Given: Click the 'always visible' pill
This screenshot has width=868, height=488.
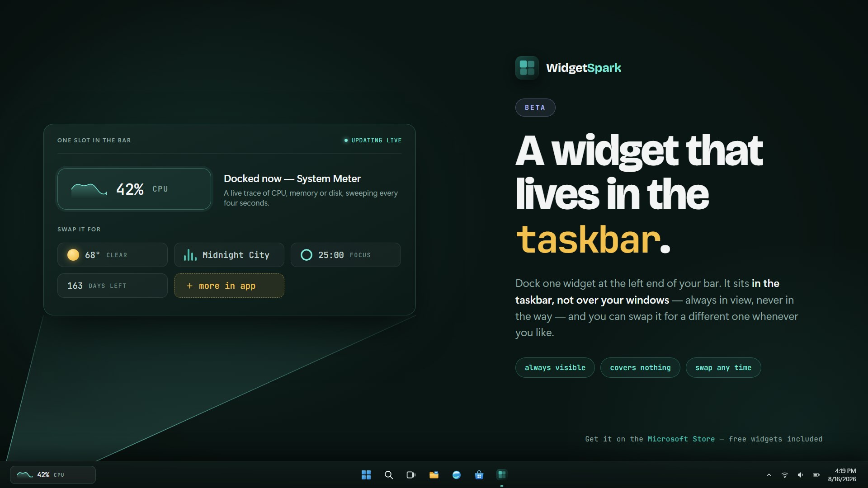Looking at the screenshot, I should (x=555, y=368).
